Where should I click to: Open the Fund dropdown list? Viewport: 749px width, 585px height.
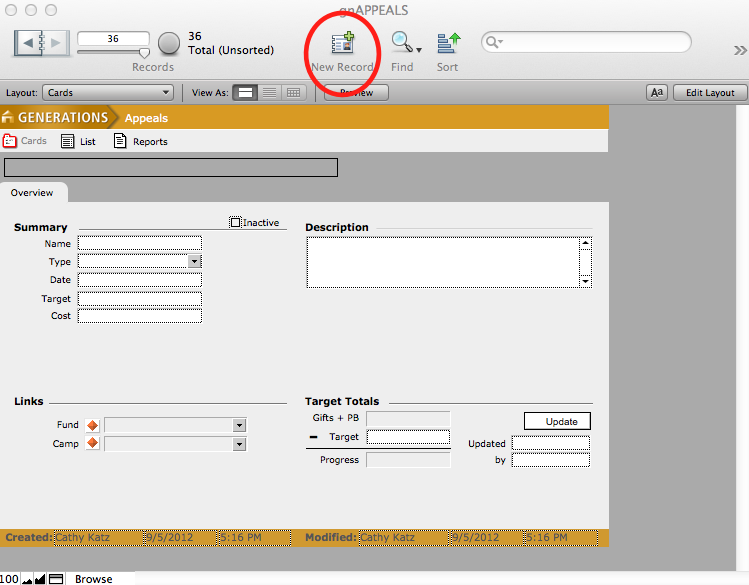pyautogui.click(x=239, y=425)
